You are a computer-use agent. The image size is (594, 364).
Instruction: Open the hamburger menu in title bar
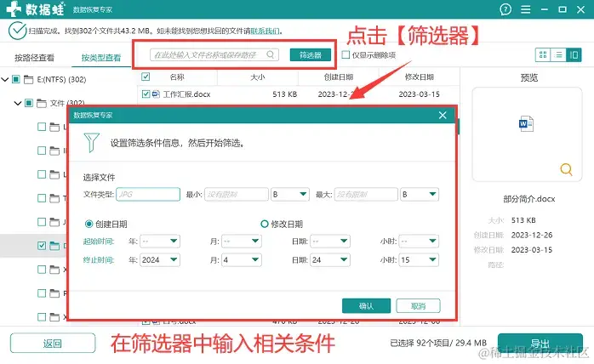pyautogui.click(x=525, y=9)
